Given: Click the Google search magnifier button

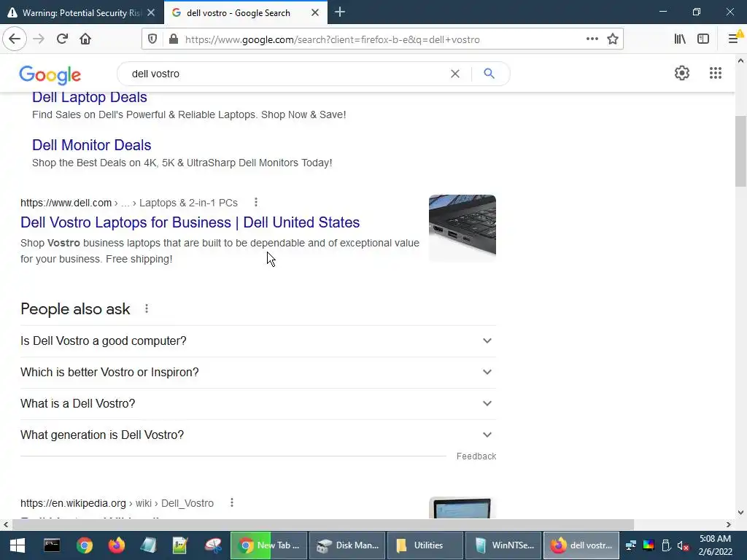Looking at the screenshot, I should tap(489, 74).
